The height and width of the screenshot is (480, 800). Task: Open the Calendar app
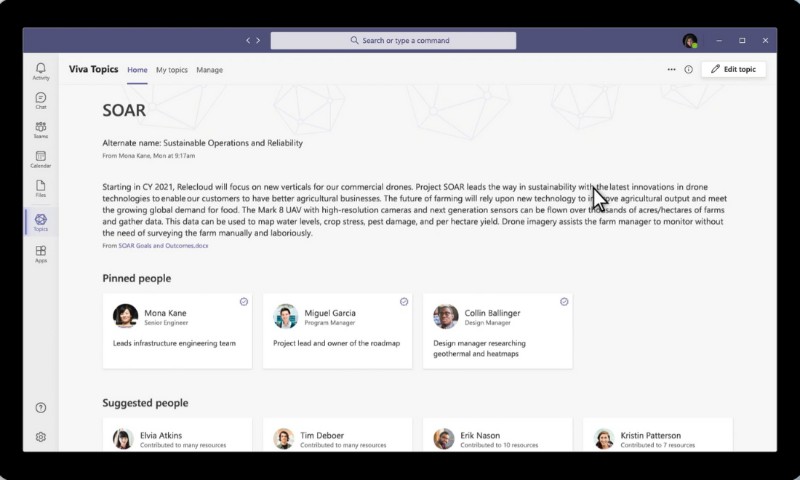point(41,159)
